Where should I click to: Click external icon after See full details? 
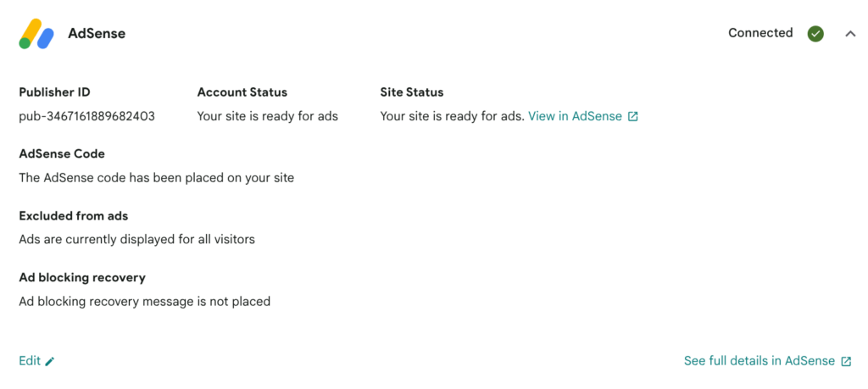click(x=846, y=361)
